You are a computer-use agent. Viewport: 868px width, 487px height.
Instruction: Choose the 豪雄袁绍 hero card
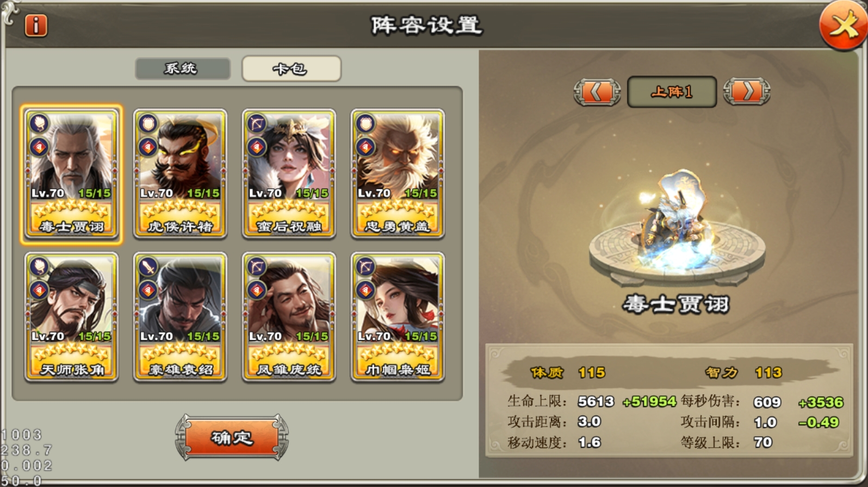coord(180,317)
